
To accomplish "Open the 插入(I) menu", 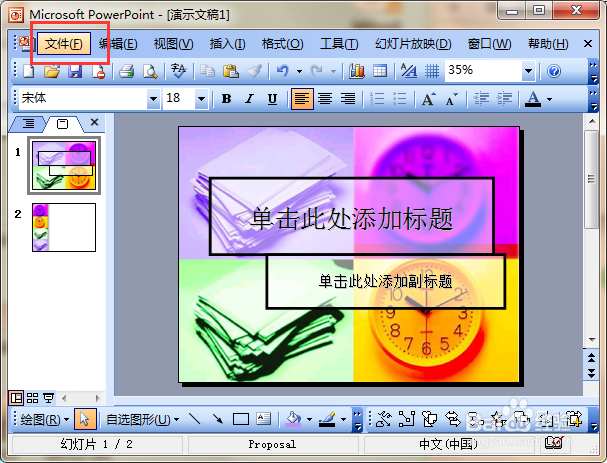I will point(227,44).
